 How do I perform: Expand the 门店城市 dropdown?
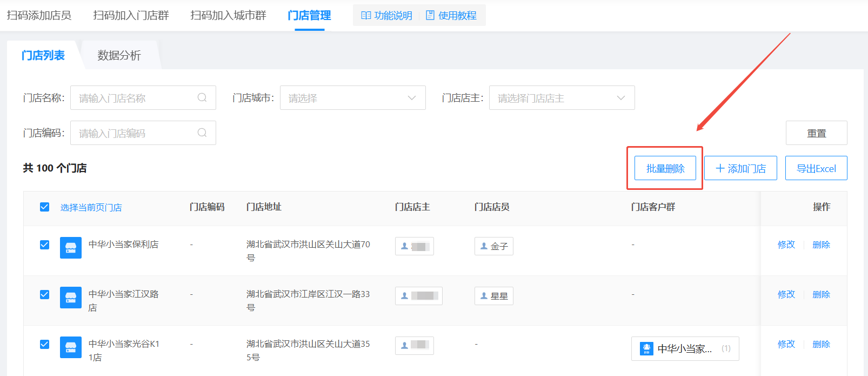[352, 98]
